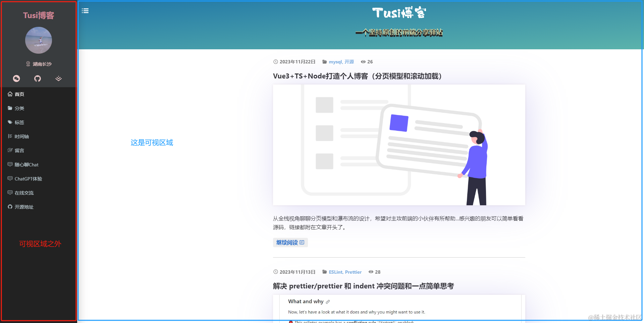Open the 解决 prettier/prettier 和 indent article title

click(363, 286)
